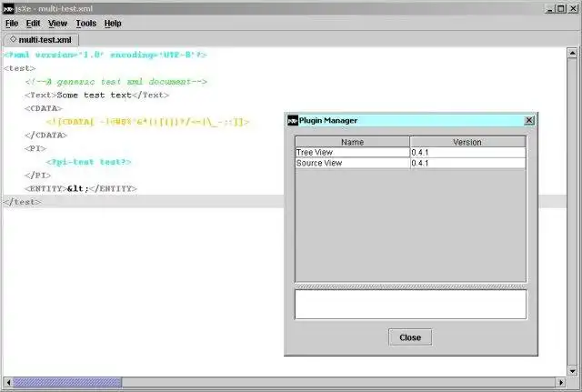Click the jsXe application icon in title bar
The image size is (582, 392).
coord(8,8)
